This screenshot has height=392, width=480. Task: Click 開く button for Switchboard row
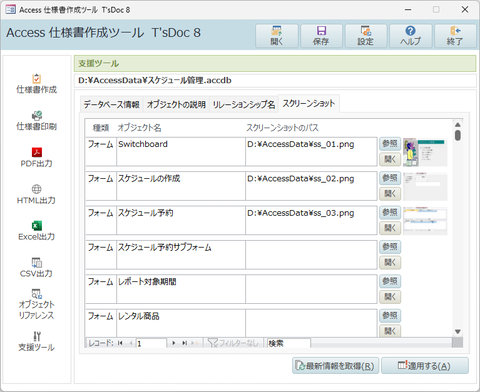click(x=390, y=159)
